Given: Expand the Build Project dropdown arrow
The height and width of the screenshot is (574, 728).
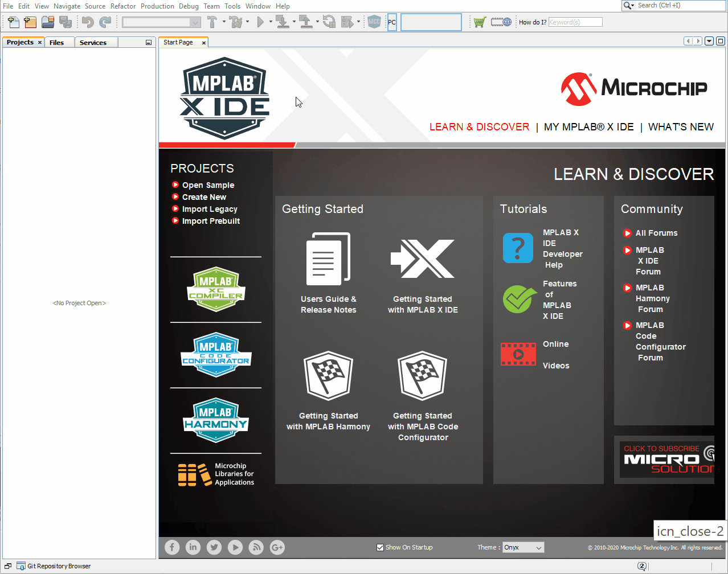Looking at the screenshot, I should pyautogui.click(x=224, y=22).
